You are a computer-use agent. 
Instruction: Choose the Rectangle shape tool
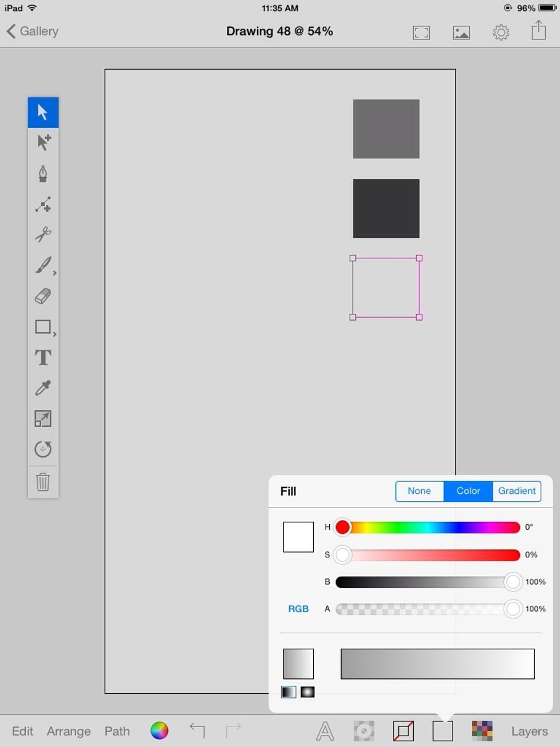[x=43, y=327]
